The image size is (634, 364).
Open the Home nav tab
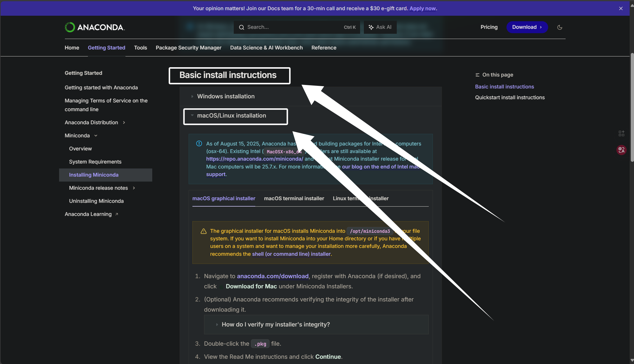click(x=72, y=48)
